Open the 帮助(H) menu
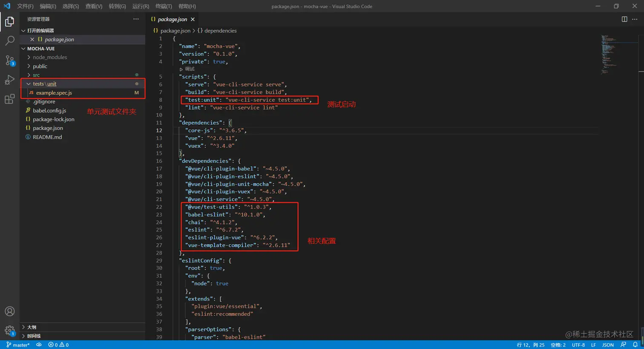The image size is (644, 349). pyautogui.click(x=187, y=6)
